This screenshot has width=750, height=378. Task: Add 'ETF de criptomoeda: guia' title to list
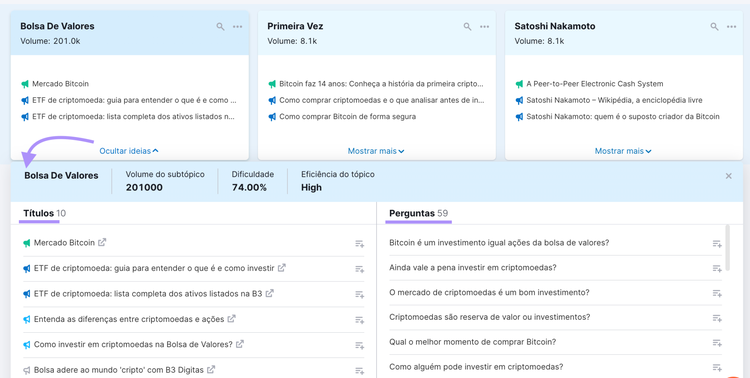point(359,269)
